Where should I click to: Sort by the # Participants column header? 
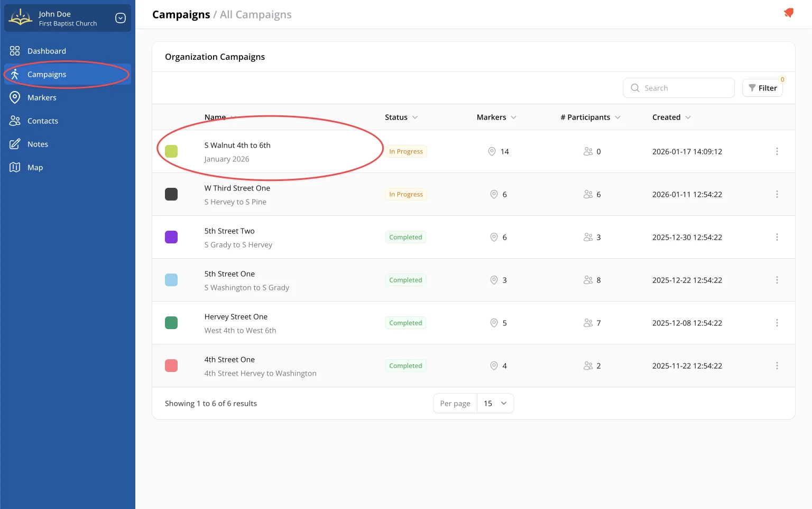click(x=590, y=117)
